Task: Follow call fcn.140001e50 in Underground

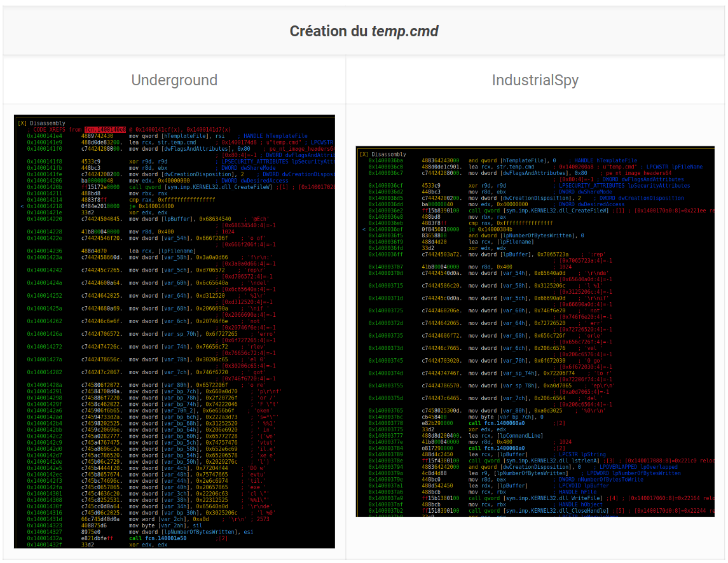Action: (x=158, y=539)
